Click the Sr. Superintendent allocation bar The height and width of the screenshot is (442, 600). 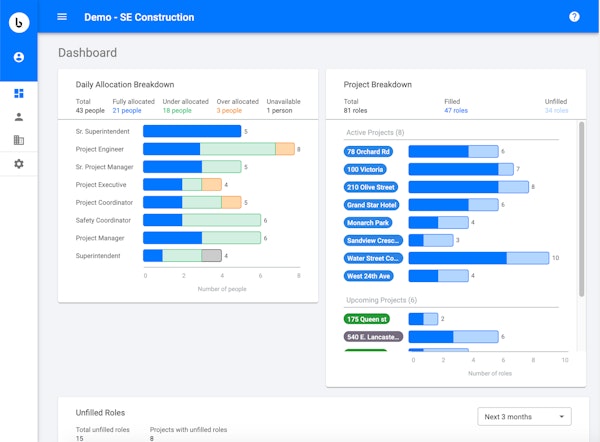(x=192, y=131)
